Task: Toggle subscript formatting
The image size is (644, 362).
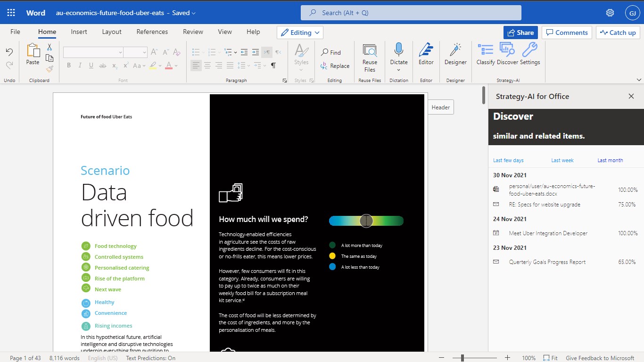Action: 115,66
